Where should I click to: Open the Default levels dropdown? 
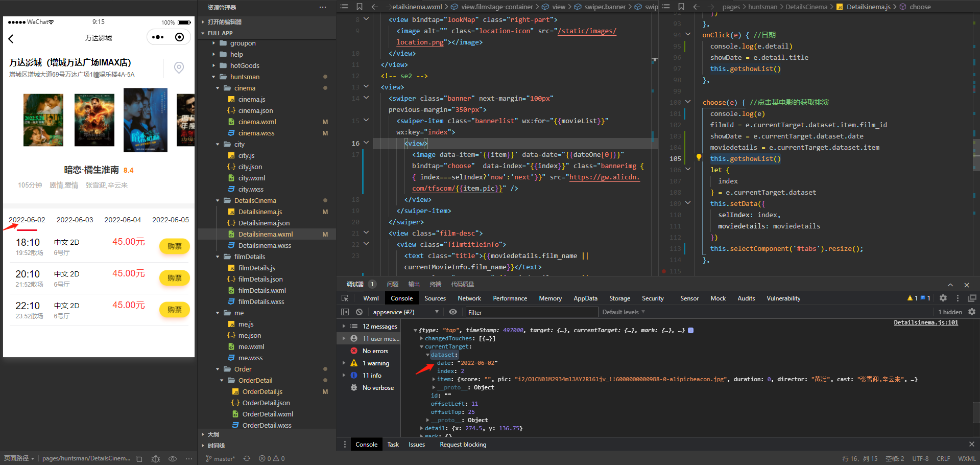point(624,312)
